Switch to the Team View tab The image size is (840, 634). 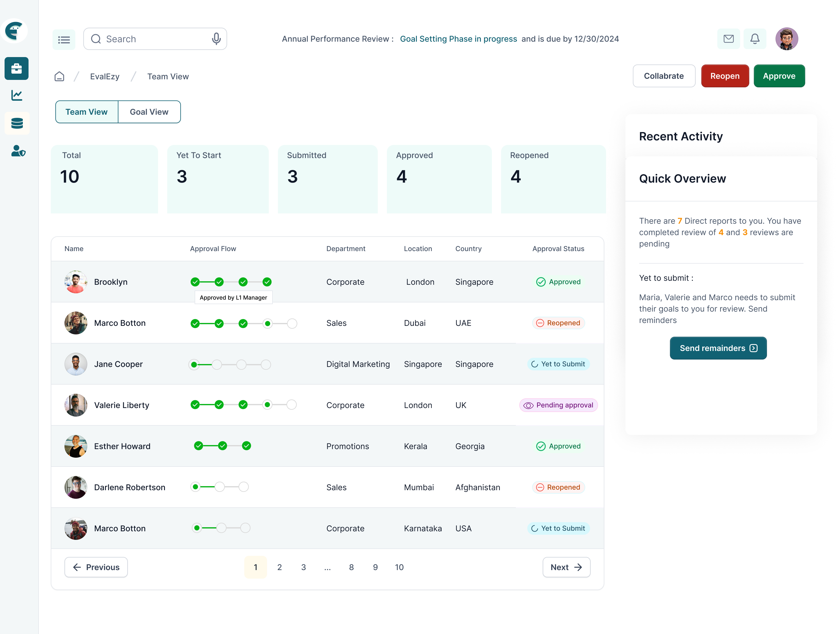[86, 112]
